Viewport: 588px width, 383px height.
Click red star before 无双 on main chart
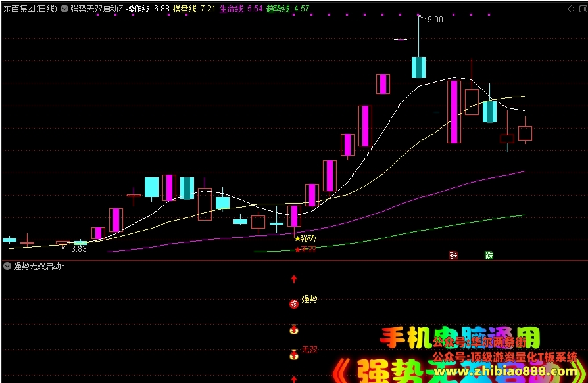(298, 250)
